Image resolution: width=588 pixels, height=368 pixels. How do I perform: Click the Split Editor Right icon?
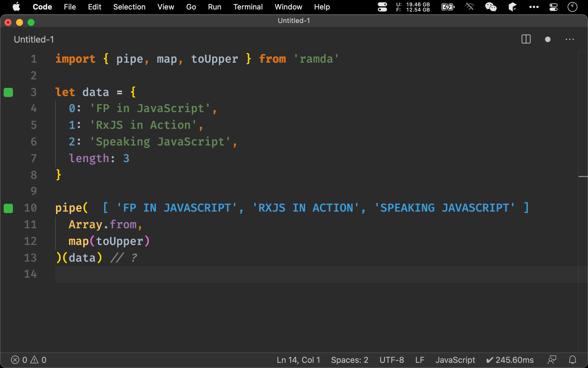pos(526,39)
